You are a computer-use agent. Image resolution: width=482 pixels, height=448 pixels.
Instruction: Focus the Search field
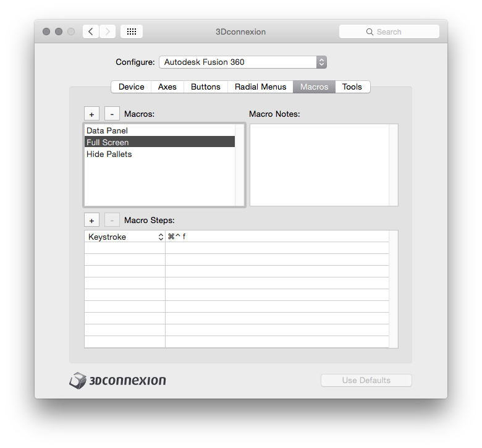389,32
